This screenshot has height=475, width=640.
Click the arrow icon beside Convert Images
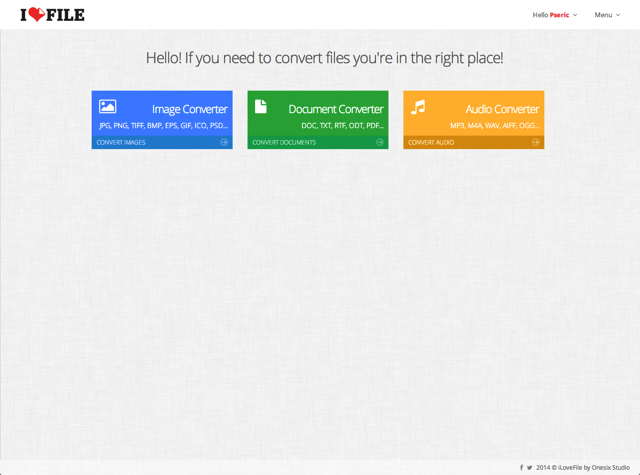(224, 142)
